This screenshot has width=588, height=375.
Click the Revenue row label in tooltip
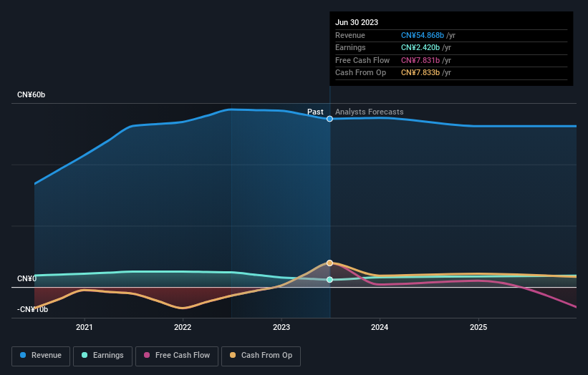click(350, 35)
